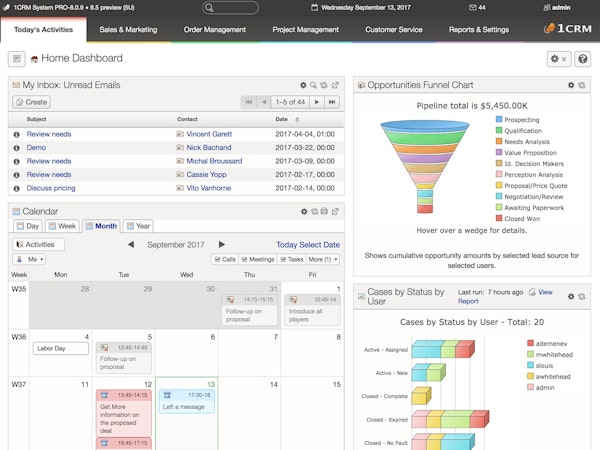Open Customer Service menu
600x450 pixels.
394,29
